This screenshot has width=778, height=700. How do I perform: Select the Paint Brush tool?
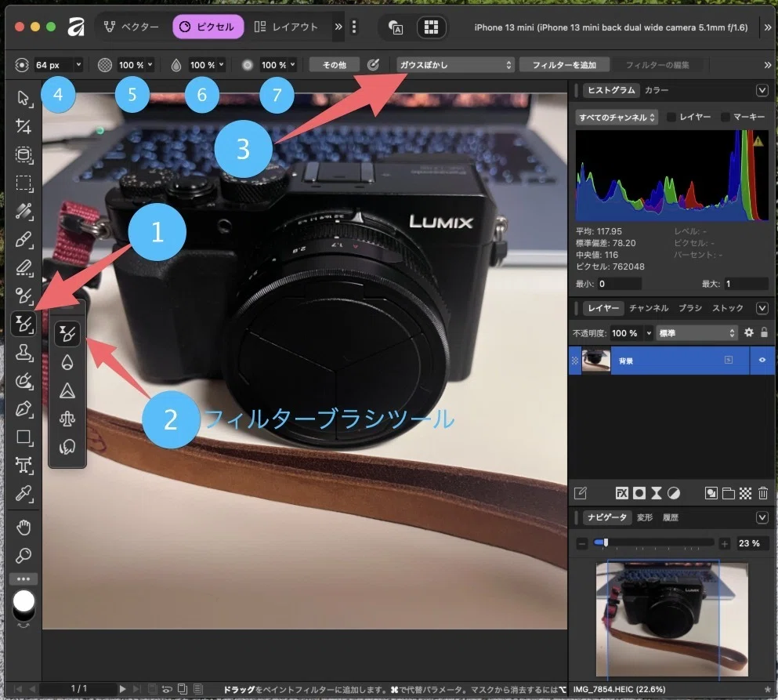tap(23, 240)
